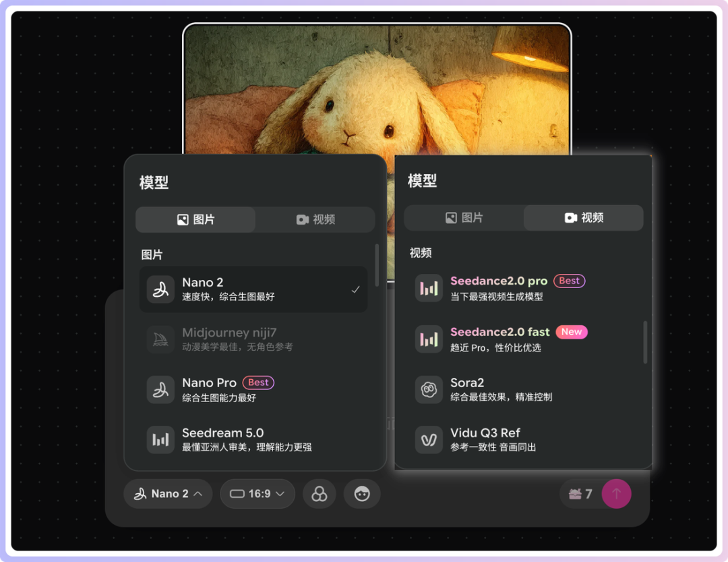Viewport: 728px width, 562px height.
Task: Click the Midjourney niji7 sailboat icon
Action: point(160,339)
